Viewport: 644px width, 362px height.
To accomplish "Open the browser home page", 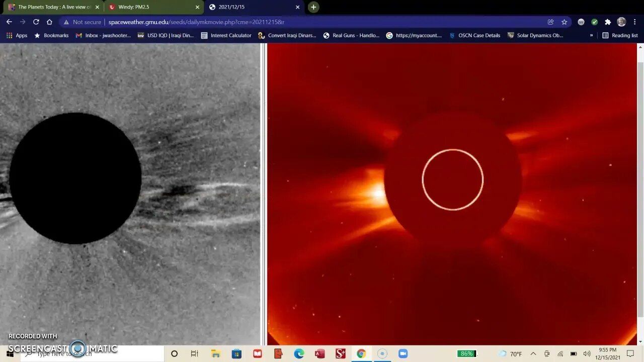I will coord(49,22).
